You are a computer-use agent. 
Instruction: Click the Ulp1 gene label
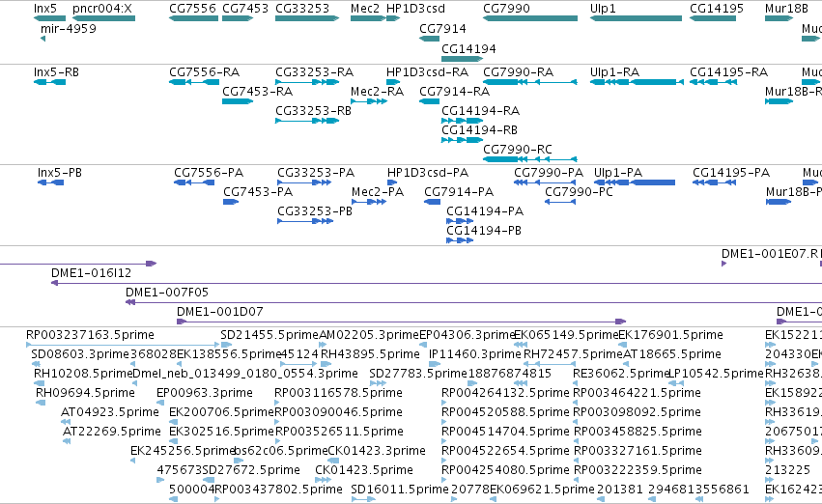pos(603,9)
